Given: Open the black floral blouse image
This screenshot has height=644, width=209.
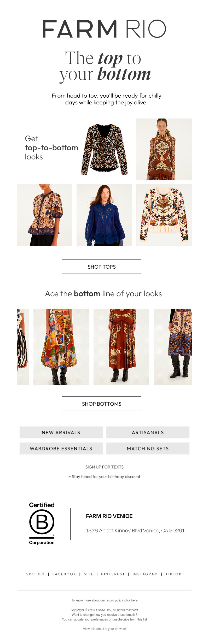Looking at the screenshot, I should 104,149.
